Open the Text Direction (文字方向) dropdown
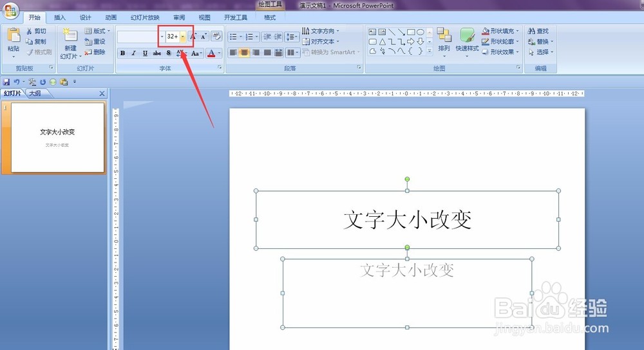 [321, 31]
